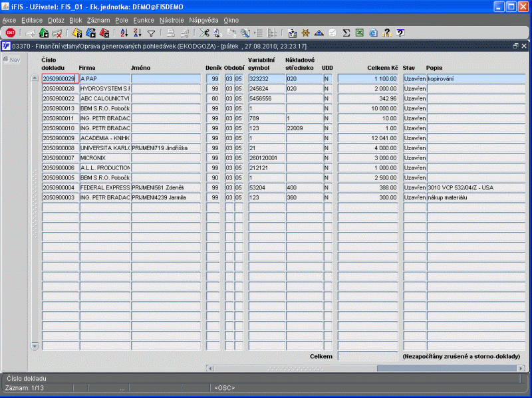Close the inner form window 03370
532x398 pixels.
(524, 46)
